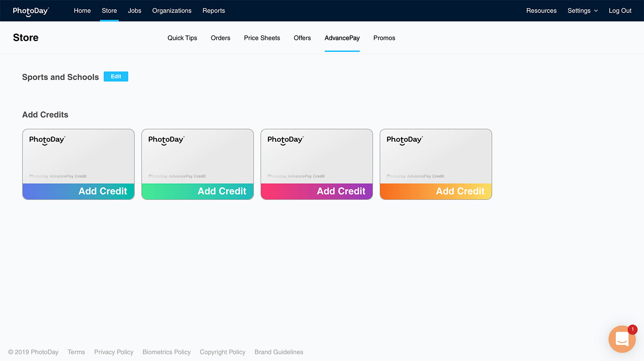
Task: Click the blue Add Credit card button
Action: click(78, 191)
